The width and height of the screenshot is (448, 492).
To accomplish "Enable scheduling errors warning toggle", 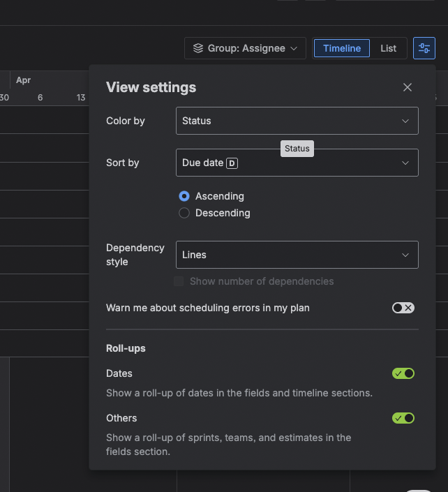I will (403, 308).
